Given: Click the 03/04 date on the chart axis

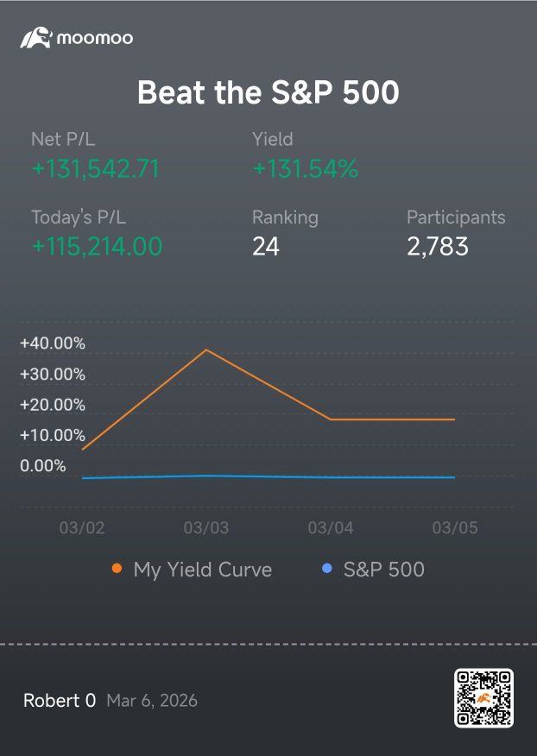Looking at the screenshot, I should point(331,527).
